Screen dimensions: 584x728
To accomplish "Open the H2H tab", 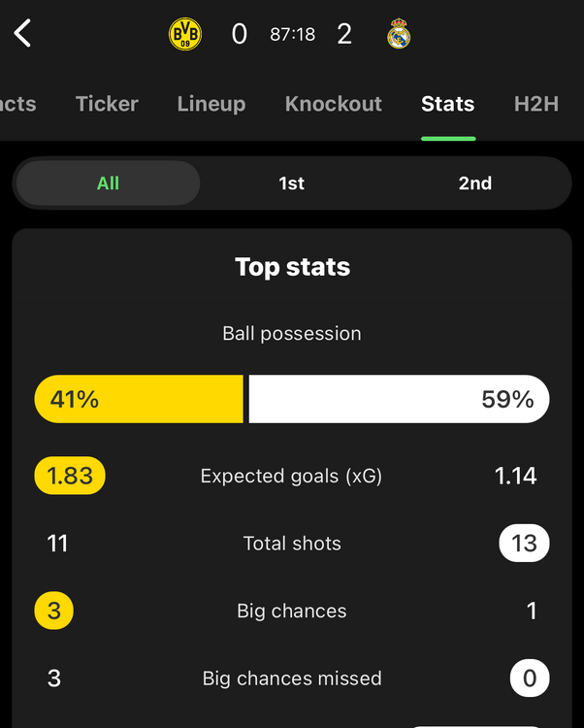I will [536, 104].
